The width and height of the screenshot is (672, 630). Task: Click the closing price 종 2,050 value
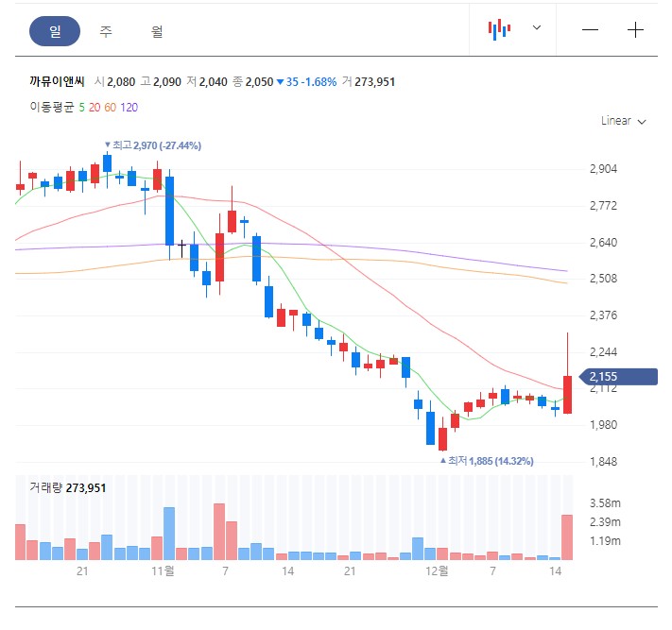(253, 82)
